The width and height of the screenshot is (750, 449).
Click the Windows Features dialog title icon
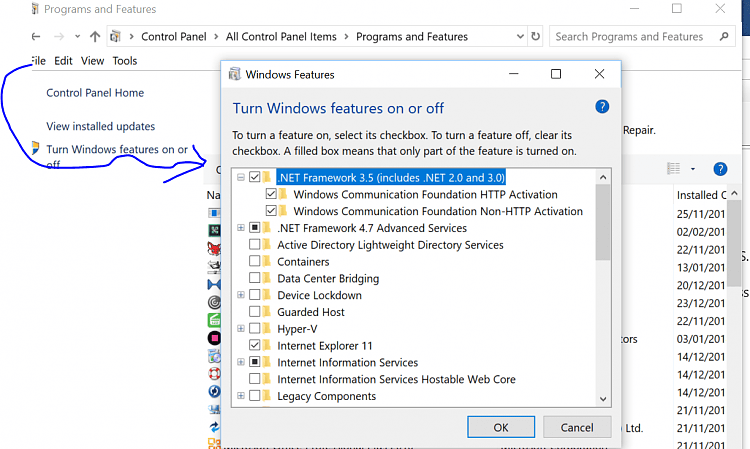(234, 74)
